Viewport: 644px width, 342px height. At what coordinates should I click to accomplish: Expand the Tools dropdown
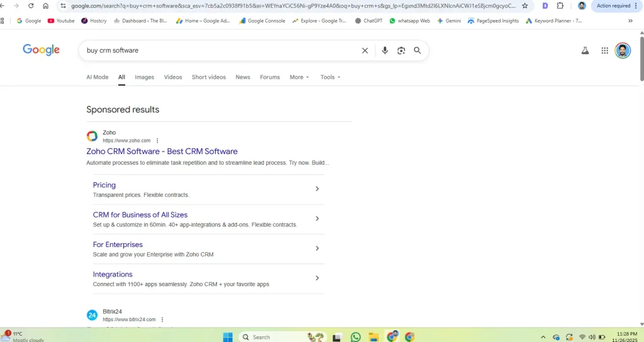(330, 77)
